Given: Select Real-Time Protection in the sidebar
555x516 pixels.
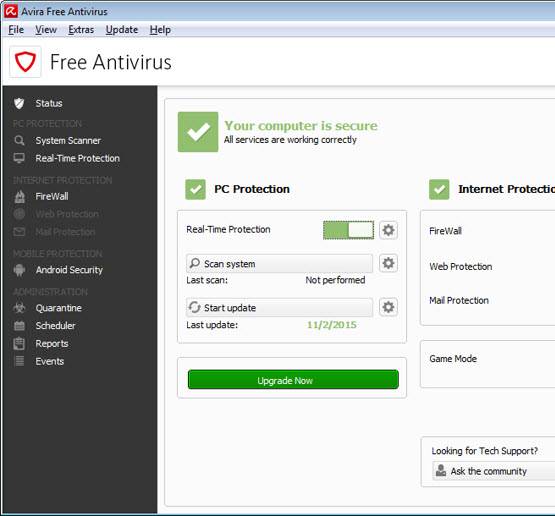Looking at the screenshot, I should 78,158.
